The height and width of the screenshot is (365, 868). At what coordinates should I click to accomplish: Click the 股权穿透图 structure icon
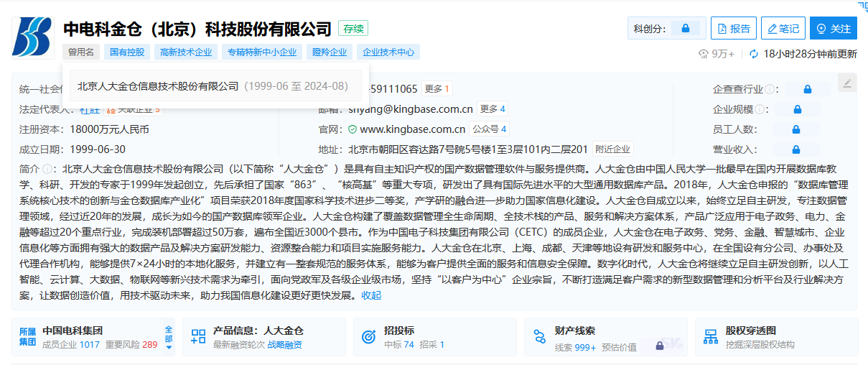point(711,336)
